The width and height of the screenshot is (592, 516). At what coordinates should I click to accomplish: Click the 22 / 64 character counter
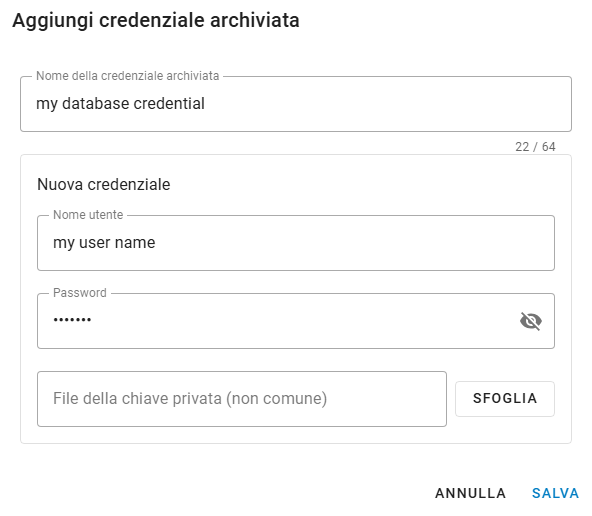pos(535,146)
